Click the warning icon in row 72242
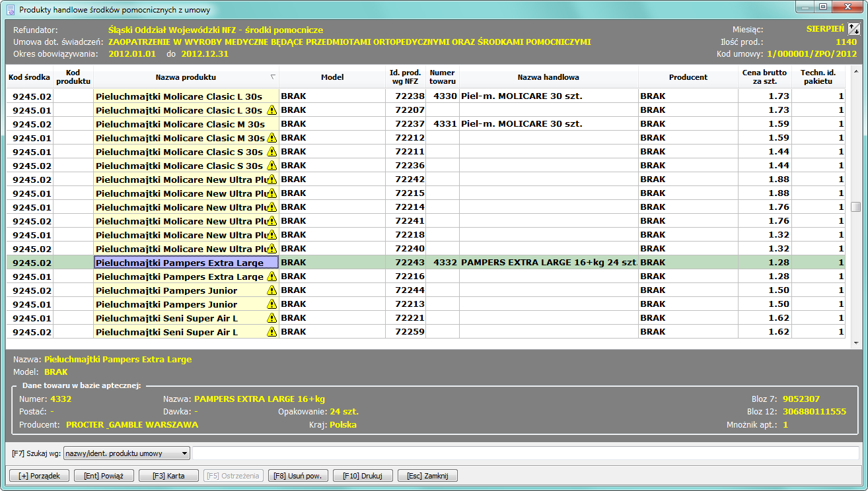Viewport: 868px width, 491px height. pyautogui.click(x=273, y=180)
